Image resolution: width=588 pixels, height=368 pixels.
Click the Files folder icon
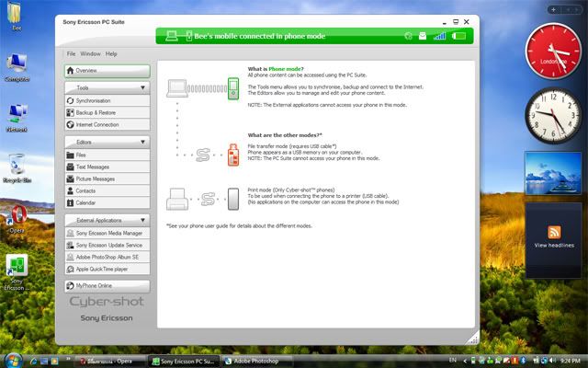click(70, 155)
